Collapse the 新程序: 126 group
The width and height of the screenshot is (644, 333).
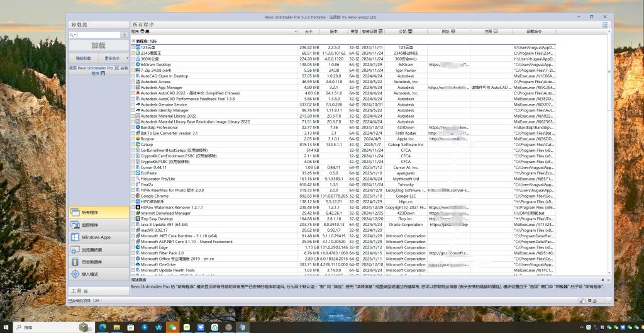point(133,41)
